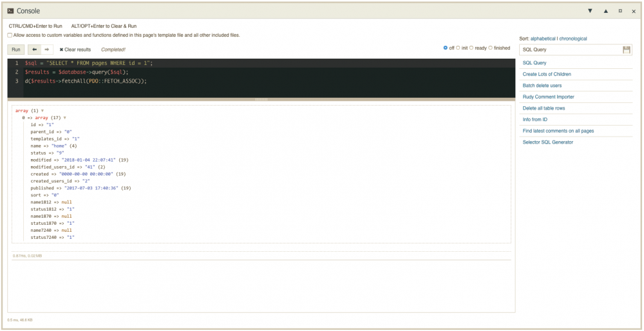Open the 'Batch delete users' snippet
Viewport: 644px width, 331px height.
(542, 86)
